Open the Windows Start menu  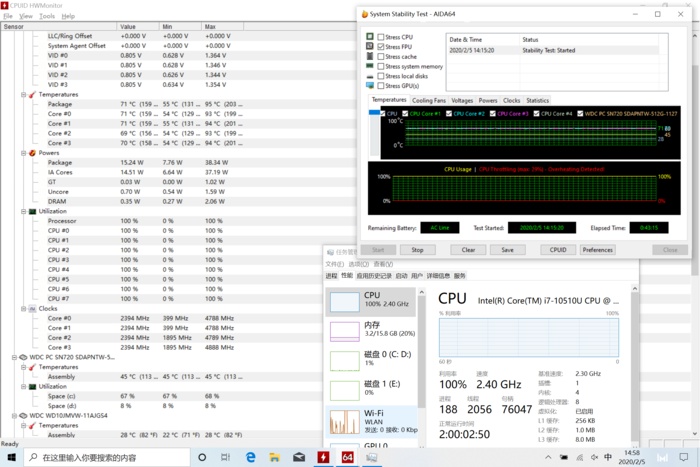click(x=12, y=457)
